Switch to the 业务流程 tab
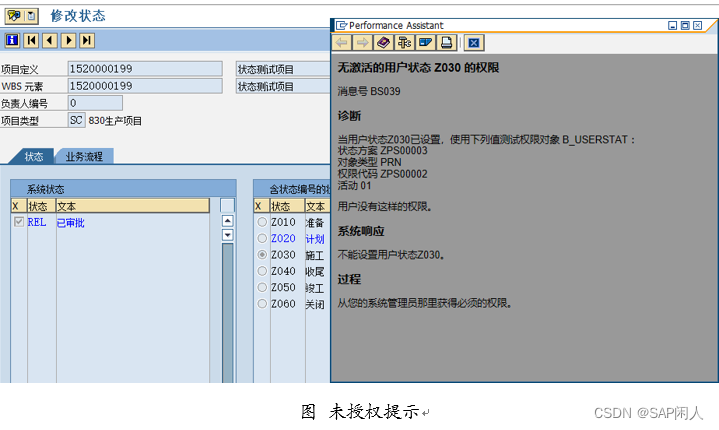The image size is (719, 430). pyautogui.click(x=84, y=156)
